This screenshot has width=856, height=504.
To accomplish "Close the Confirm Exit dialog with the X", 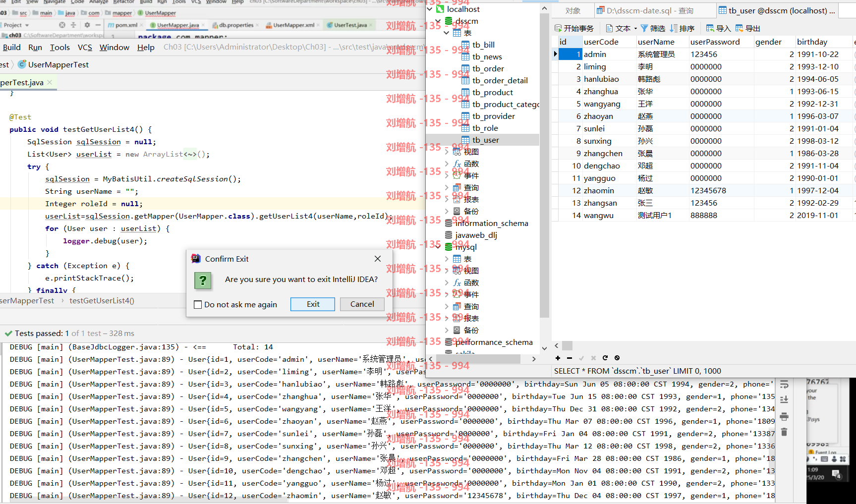I will pos(378,259).
